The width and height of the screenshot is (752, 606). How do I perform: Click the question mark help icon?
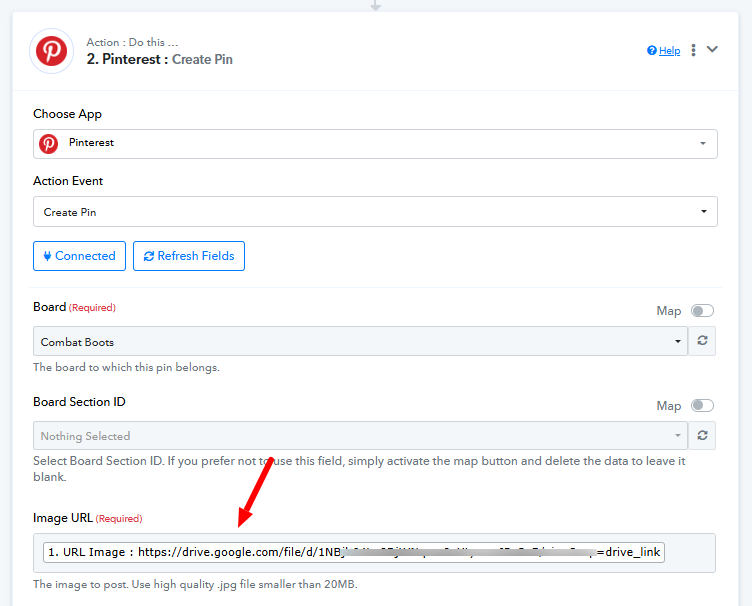click(652, 50)
